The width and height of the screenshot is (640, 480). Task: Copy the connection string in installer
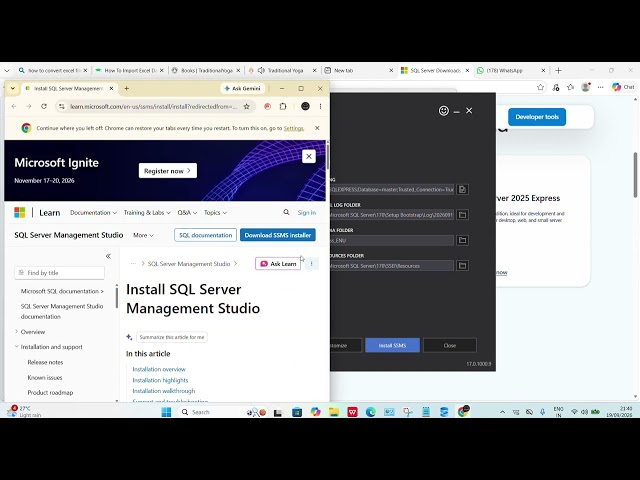(x=462, y=189)
